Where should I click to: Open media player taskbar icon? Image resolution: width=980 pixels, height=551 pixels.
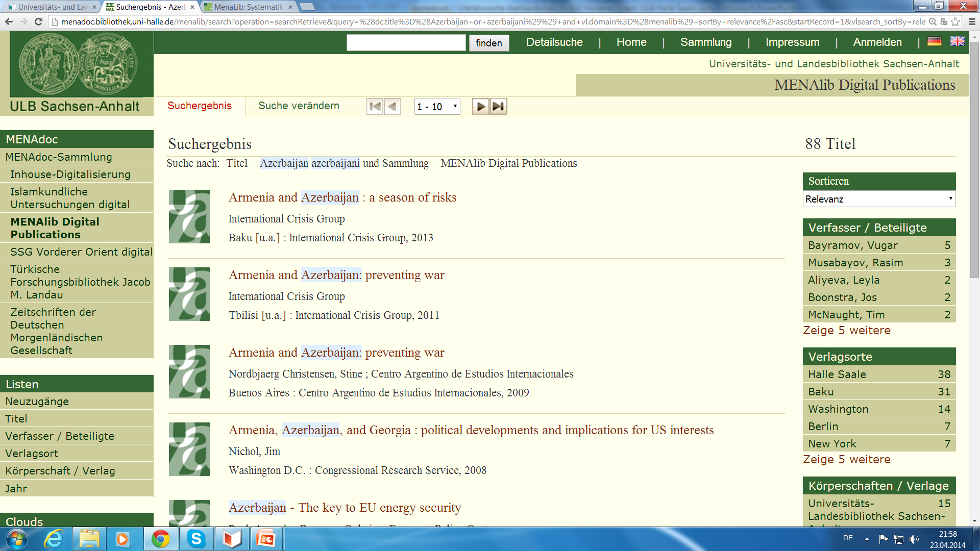(122, 539)
